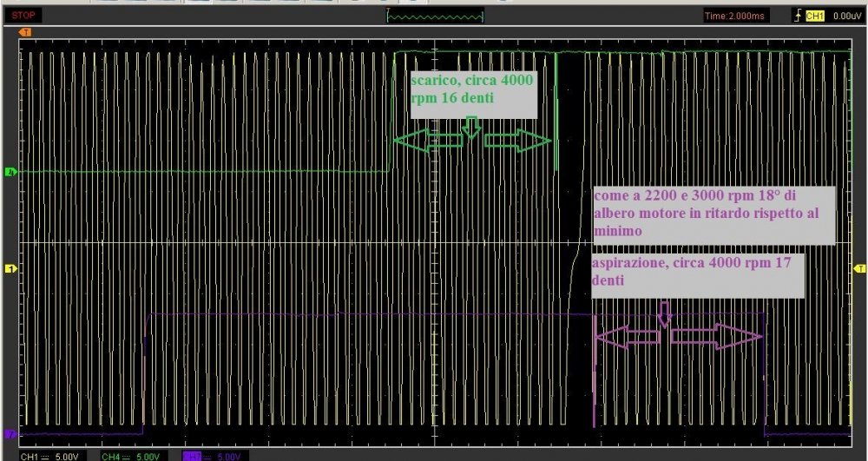
Task: Click the green left-pointing arrow annotation
Action: [426, 141]
